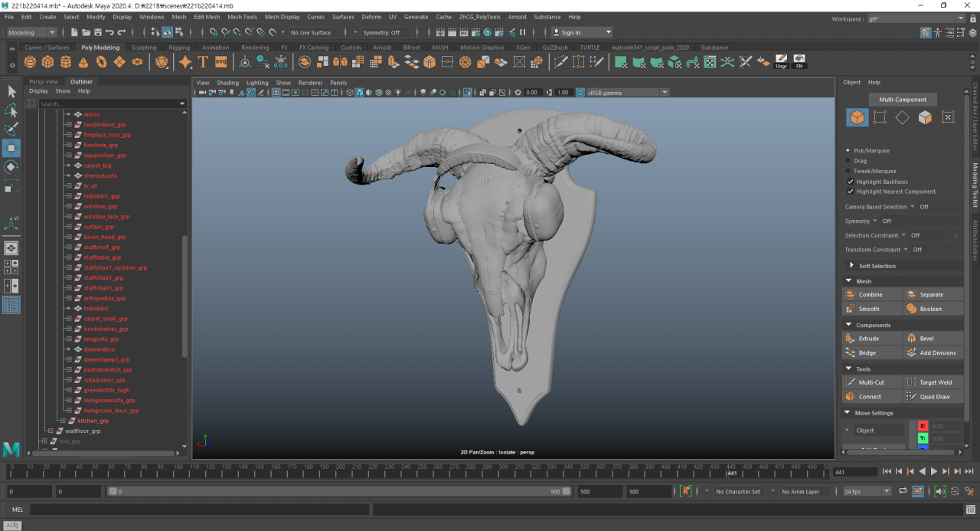Open the Mesh Tools menu
The width and height of the screenshot is (980, 531).
point(242,17)
